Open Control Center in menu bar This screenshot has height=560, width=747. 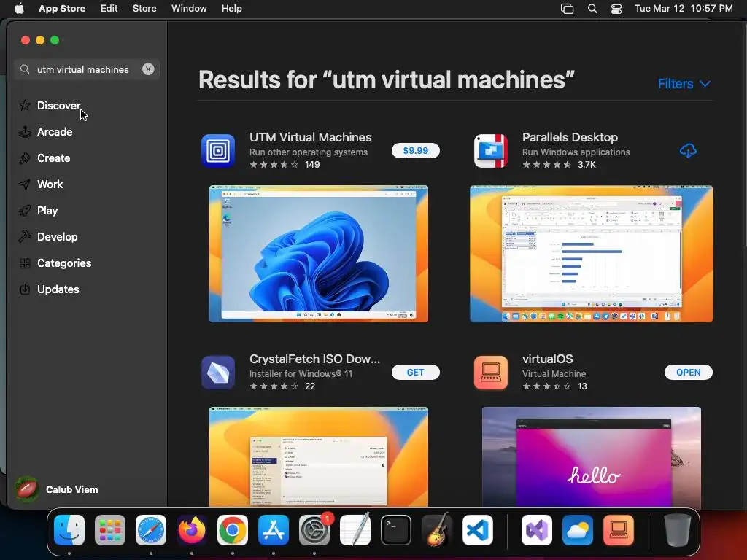[x=616, y=9]
